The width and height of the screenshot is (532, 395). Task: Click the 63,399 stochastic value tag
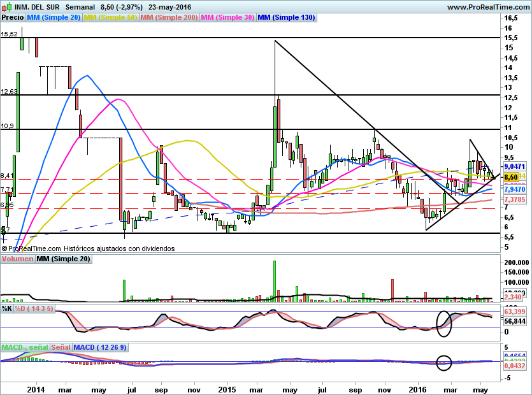click(x=514, y=313)
